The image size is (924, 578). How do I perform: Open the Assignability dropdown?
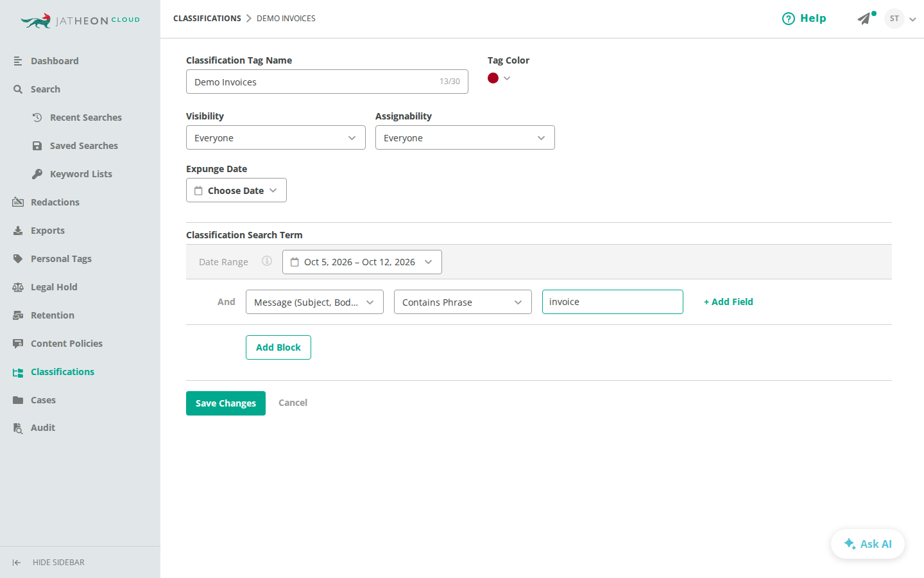coord(465,137)
